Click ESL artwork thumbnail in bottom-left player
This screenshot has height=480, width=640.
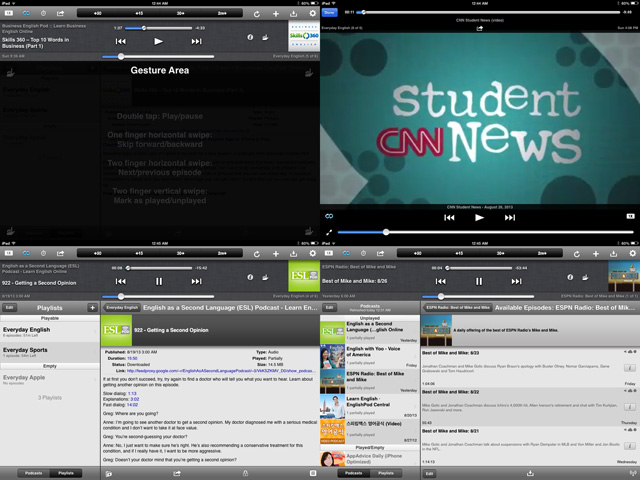[x=304, y=276]
